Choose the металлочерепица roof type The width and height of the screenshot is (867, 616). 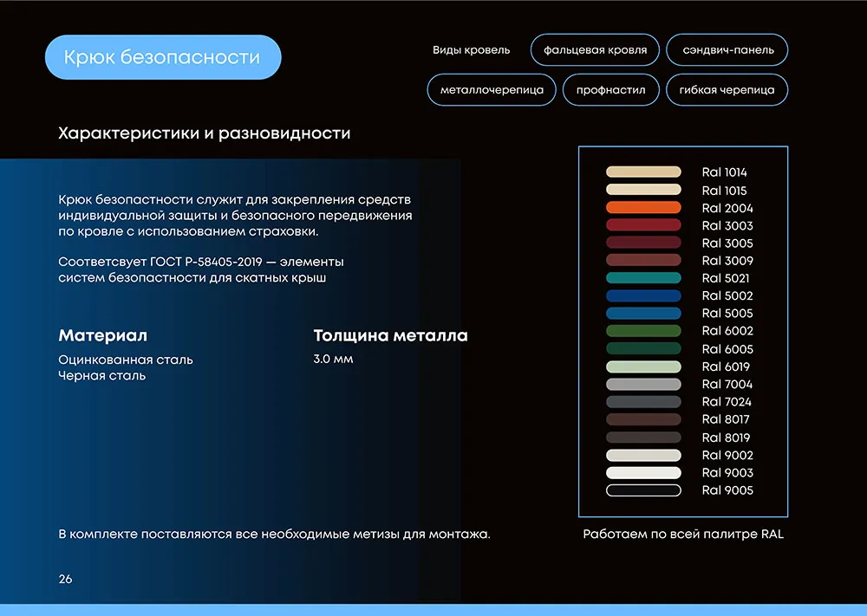(492, 90)
